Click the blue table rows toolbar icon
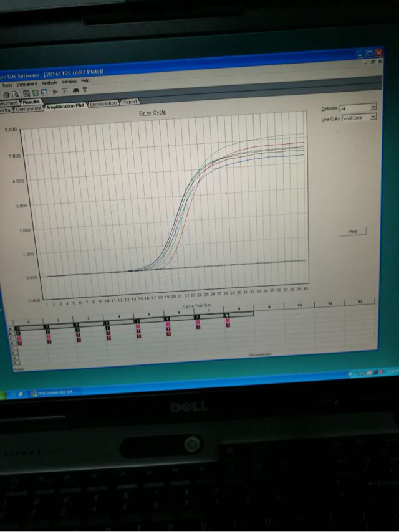Viewport: 399px width, 532px height. (x=44, y=92)
